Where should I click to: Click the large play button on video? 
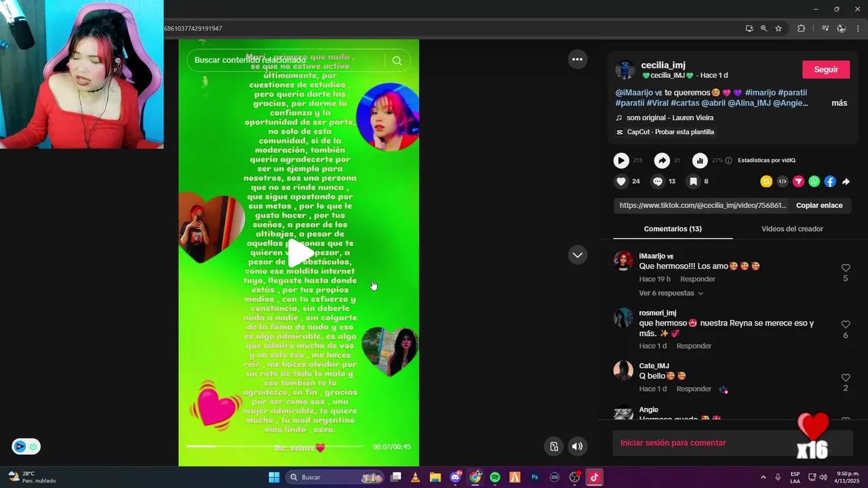[x=300, y=253]
